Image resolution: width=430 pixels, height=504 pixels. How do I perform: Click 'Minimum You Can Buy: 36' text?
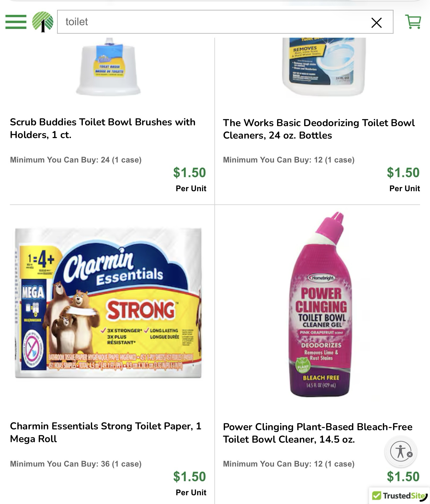point(76,464)
